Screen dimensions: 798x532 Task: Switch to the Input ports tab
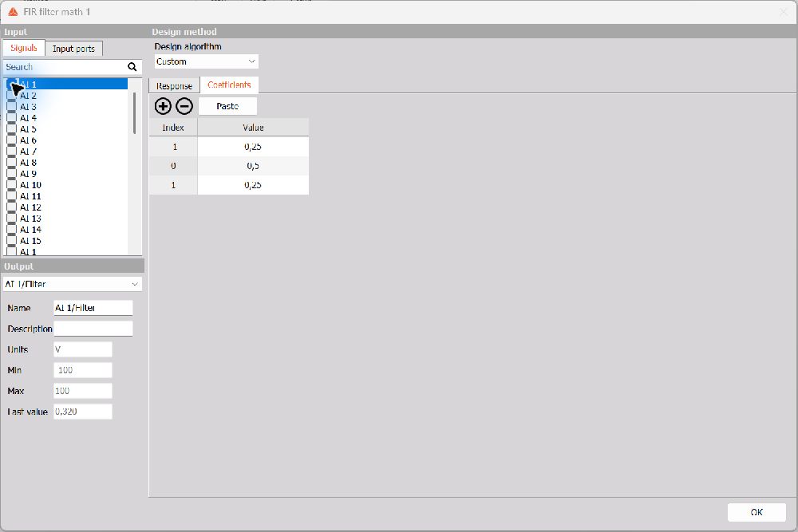pos(73,49)
